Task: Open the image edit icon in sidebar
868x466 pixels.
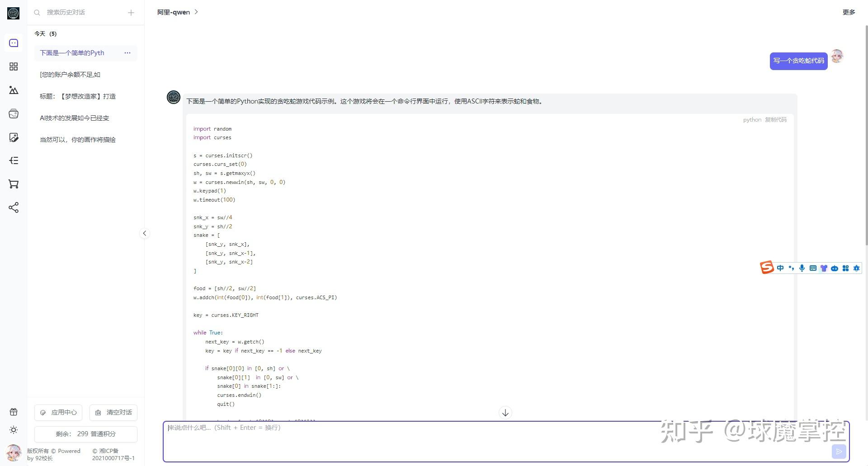Action: click(x=14, y=137)
